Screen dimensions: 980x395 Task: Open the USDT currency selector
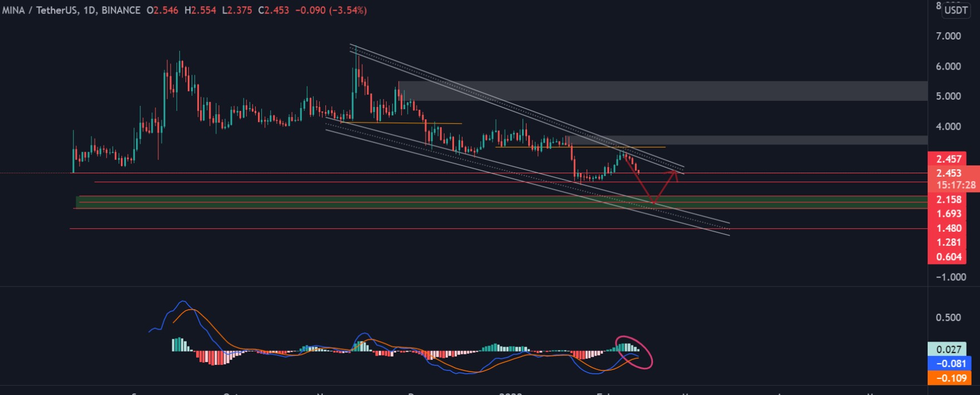956,10
